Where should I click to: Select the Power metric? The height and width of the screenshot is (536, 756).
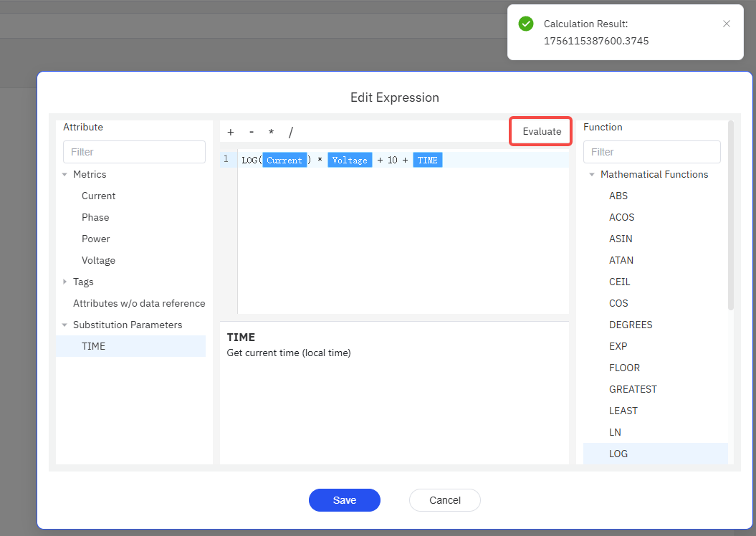(x=97, y=239)
